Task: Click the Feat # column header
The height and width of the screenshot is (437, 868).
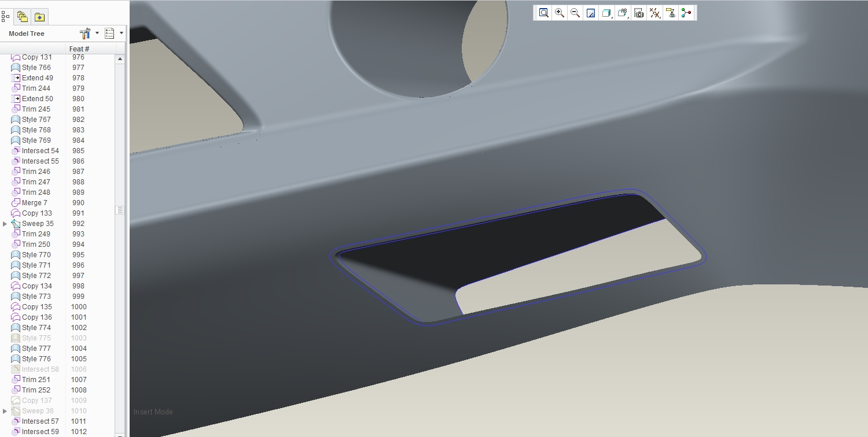Action: coord(79,49)
